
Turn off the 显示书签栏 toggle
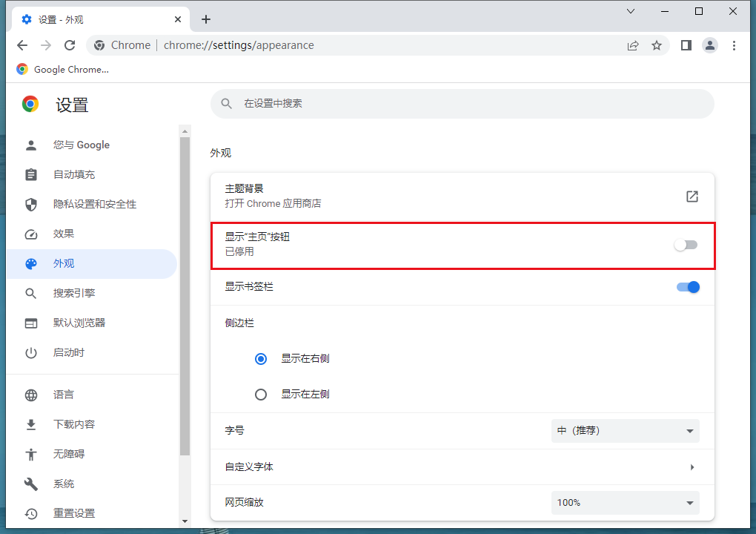tap(688, 287)
